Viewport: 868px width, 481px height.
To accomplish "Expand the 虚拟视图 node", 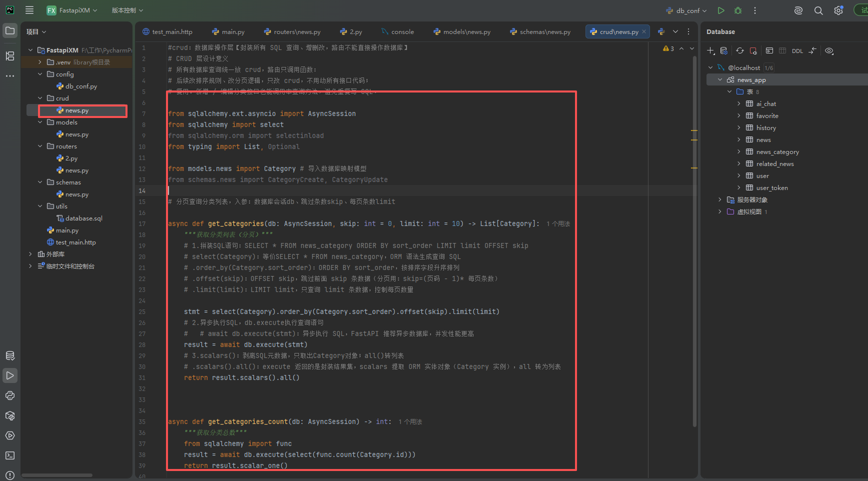I will click(x=720, y=211).
